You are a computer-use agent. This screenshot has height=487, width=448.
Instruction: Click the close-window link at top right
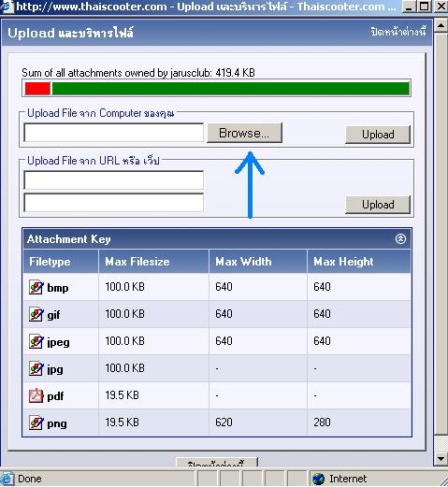(398, 32)
